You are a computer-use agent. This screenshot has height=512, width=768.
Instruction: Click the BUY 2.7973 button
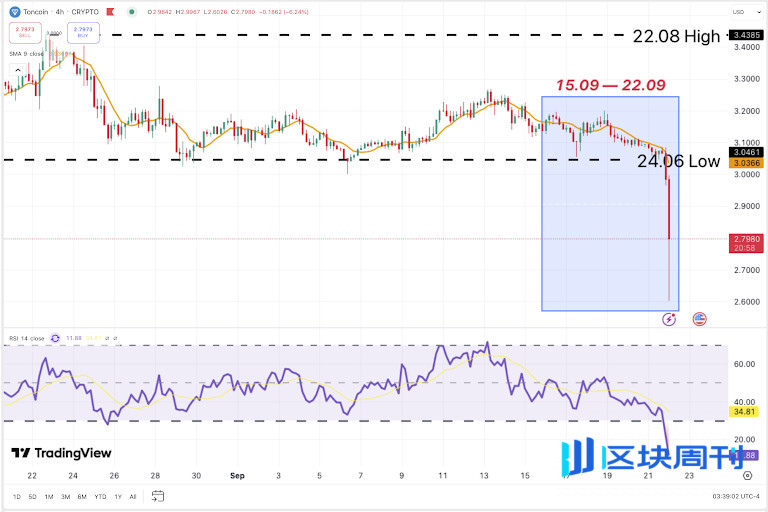click(x=83, y=32)
